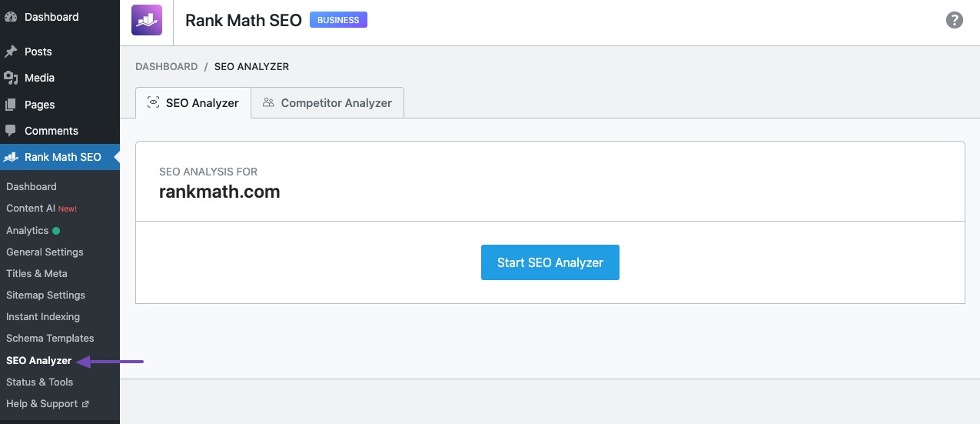Open Help & Support external link

click(48, 403)
